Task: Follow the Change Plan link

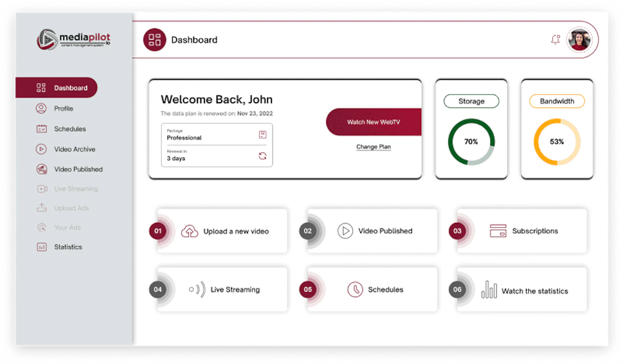Action: 373,147
